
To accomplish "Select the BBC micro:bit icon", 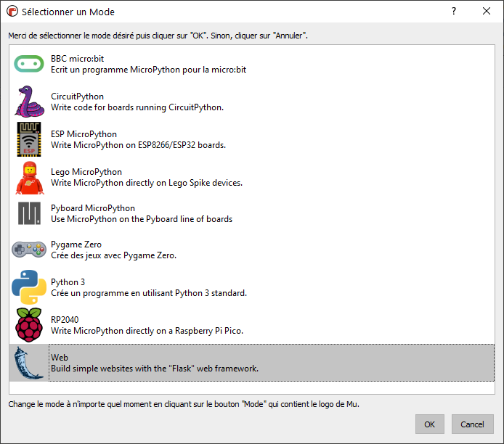I will tap(29, 64).
